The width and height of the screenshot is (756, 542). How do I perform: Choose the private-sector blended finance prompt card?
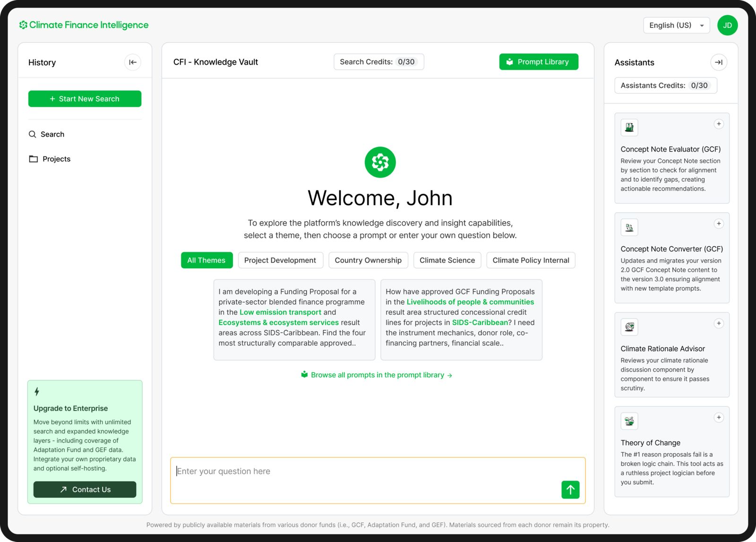click(x=294, y=319)
